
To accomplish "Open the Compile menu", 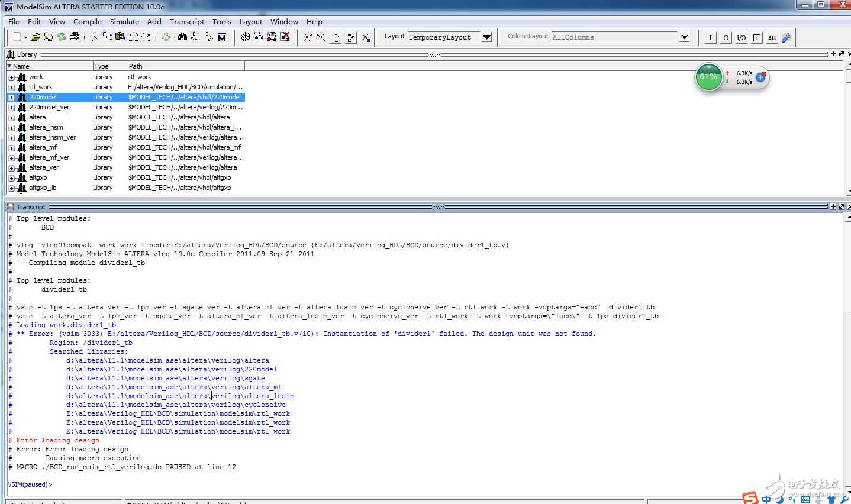I will [88, 21].
